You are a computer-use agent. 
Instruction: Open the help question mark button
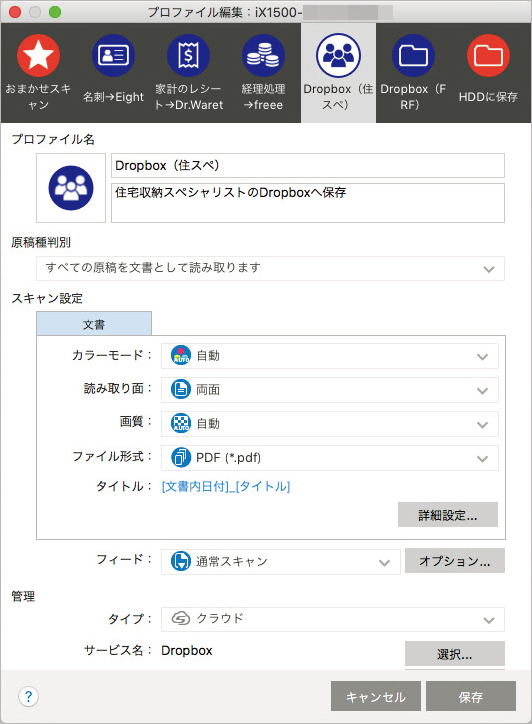click(x=28, y=696)
